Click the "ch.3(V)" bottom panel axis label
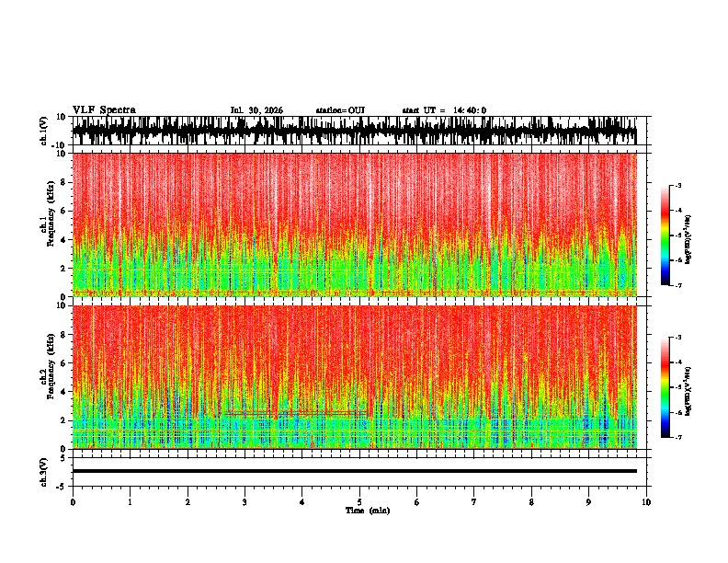Image resolution: width=728 pixels, height=563 pixels. [x=44, y=472]
